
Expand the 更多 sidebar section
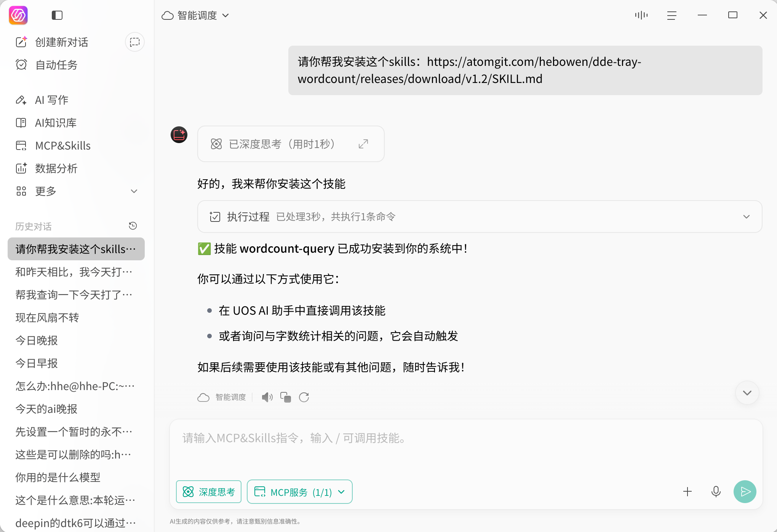76,191
